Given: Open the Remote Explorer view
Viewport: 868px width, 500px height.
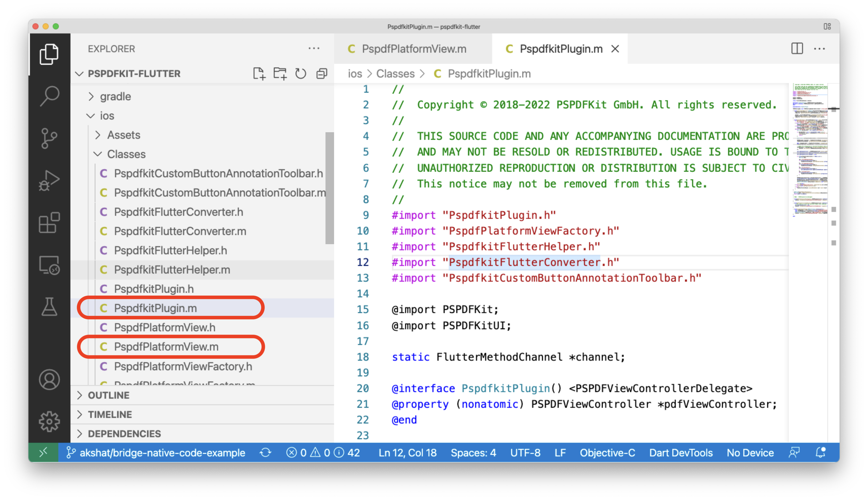Looking at the screenshot, I should (49, 265).
